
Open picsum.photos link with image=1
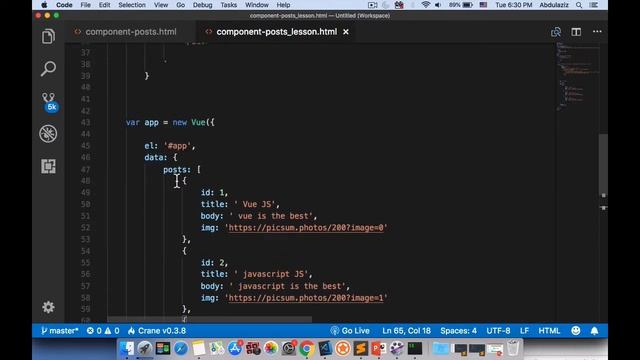point(306,298)
